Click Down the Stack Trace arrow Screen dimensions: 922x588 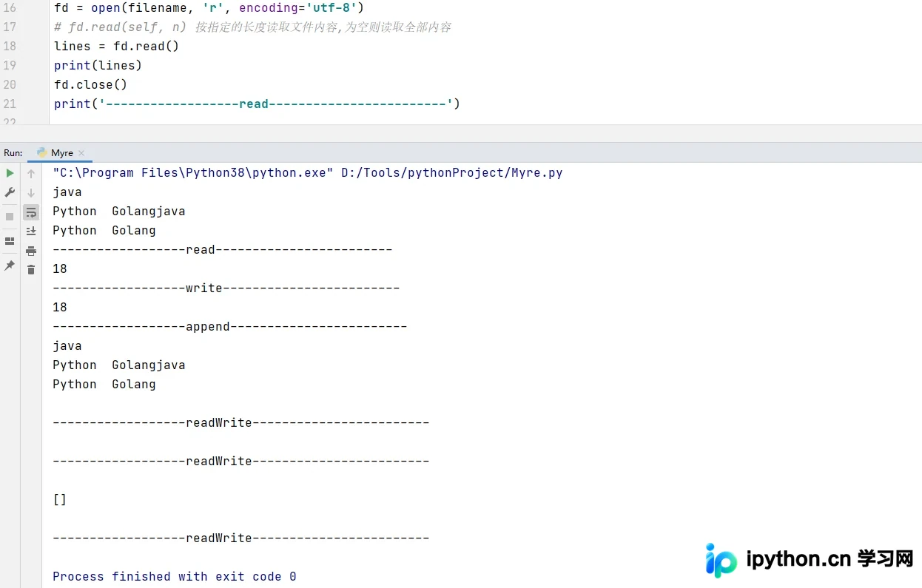[31, 193]
